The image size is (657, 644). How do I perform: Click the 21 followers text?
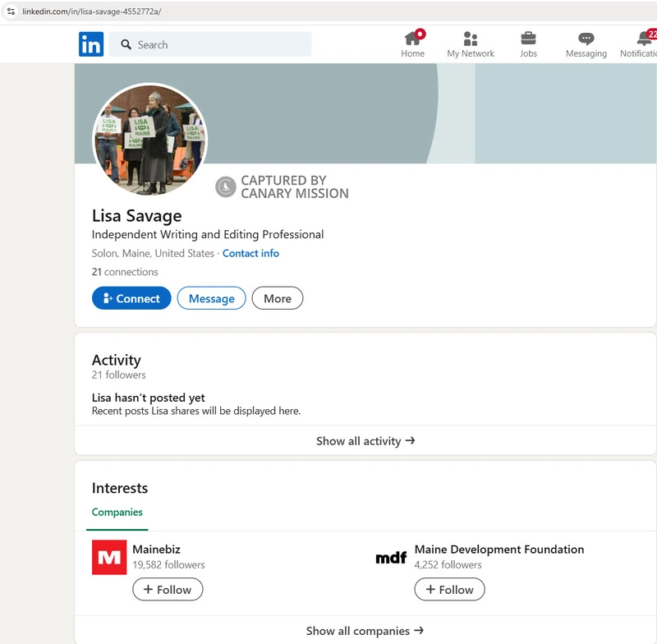(x=118, y=375)
